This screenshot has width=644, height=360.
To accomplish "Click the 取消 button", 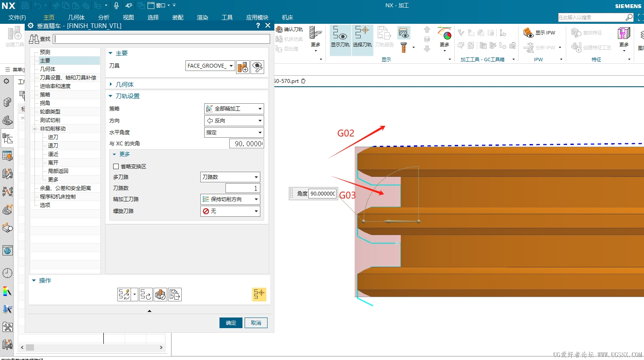I will [x=256, y=323].
